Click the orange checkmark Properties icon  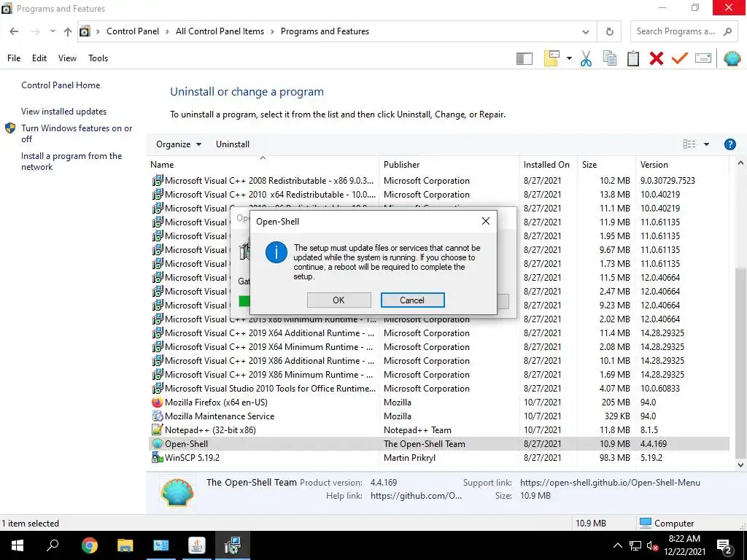(680, 58)
